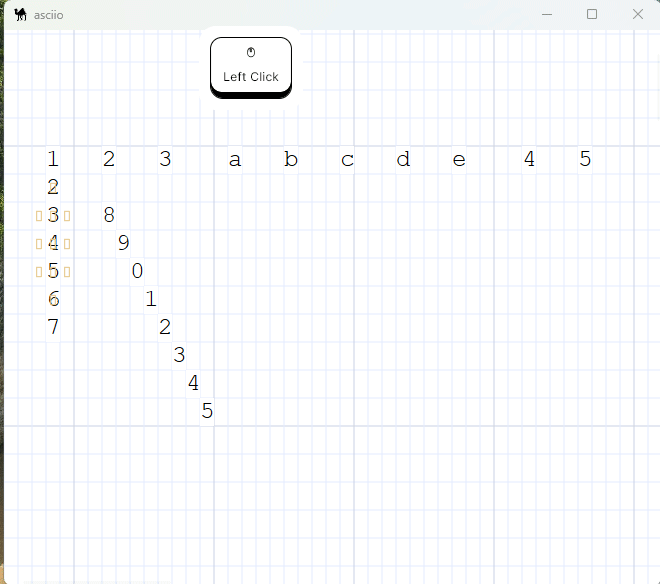This screenshot has height=584, width=660.
Task: Maximize the asciio window
Action: (592, 14)
